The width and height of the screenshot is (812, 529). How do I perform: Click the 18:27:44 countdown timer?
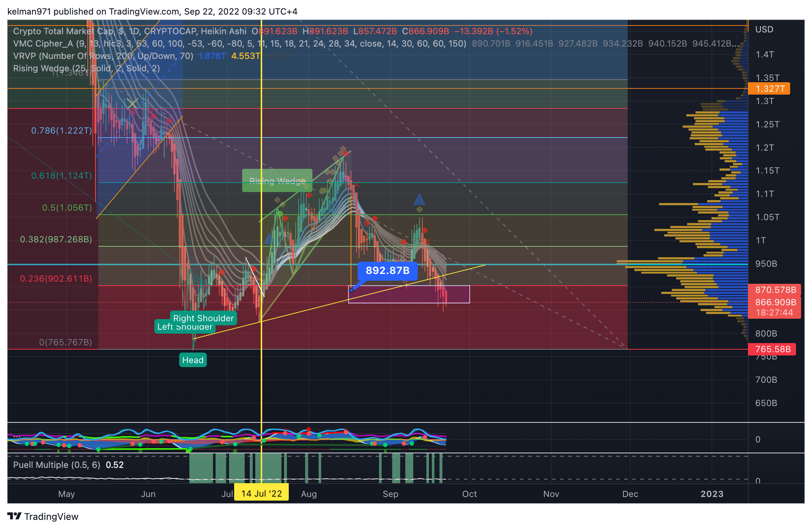pos(774,313)
